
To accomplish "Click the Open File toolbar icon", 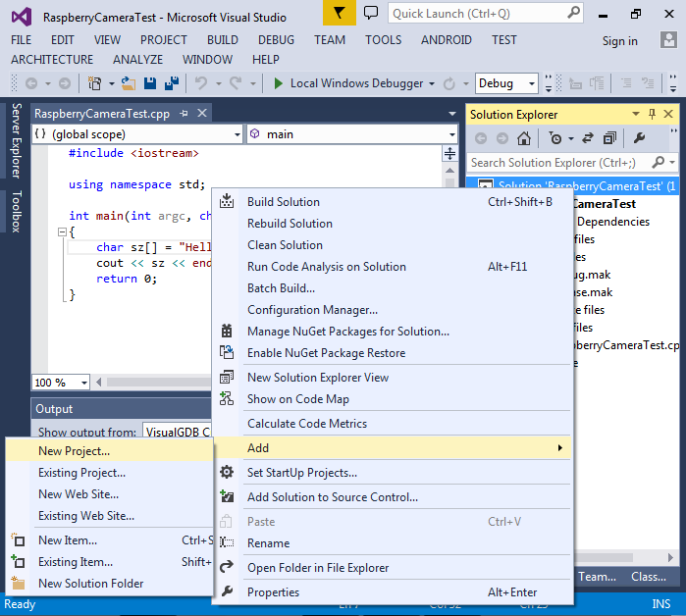I will tap(129, 83).
